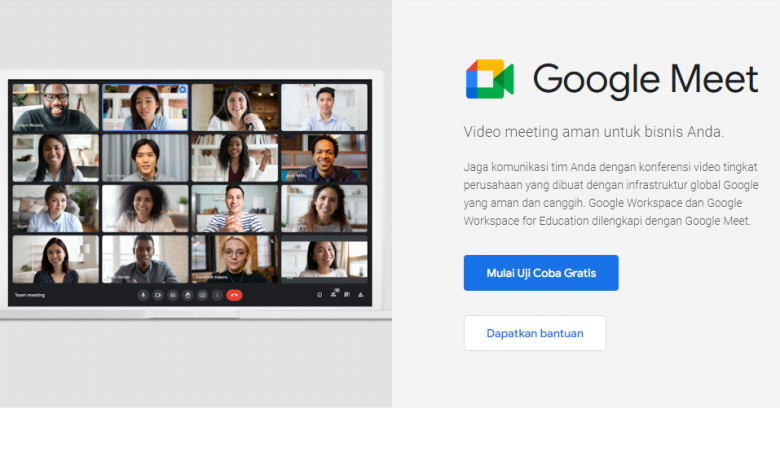Click paragraph starting 'Jaga komunikasi tim Anda'
Viewport: 780px width, 470px height.
pos(611,194)
